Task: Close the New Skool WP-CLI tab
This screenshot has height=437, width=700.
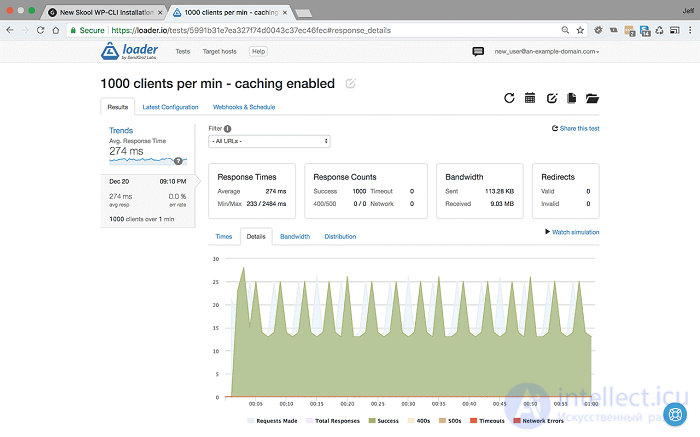Action: pos(160,12)
